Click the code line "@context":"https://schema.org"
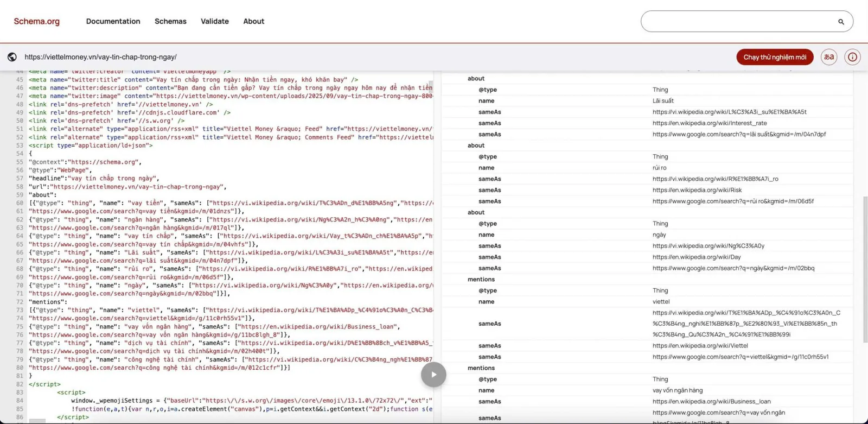The image size is (868, 424). (85, 162)
